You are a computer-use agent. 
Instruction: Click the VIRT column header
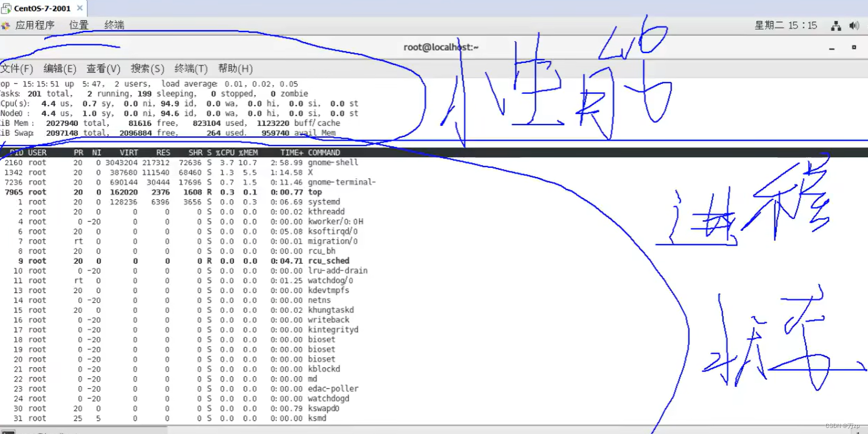[129, 152]
